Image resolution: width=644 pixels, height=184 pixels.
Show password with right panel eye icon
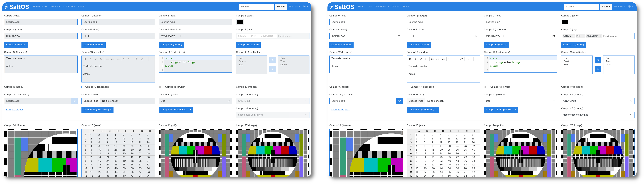[399, 101]
